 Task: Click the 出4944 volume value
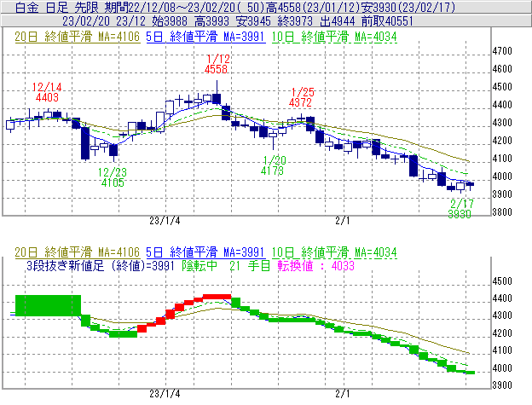337,21
